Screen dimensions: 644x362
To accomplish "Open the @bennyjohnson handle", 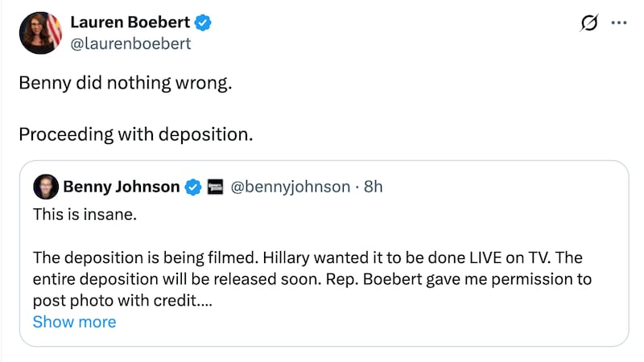I will (x=290, y=187).
